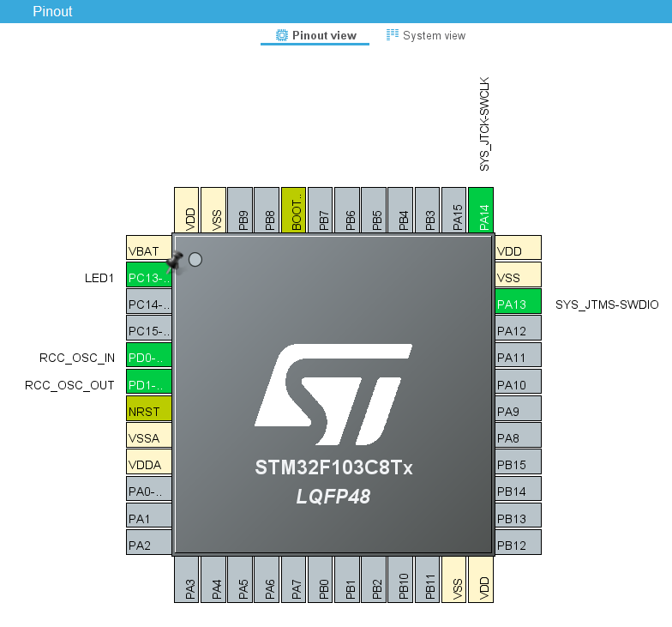Click the PB6 pin on top edge
Screen dimensions: 672x627
[x=347, y=210]
